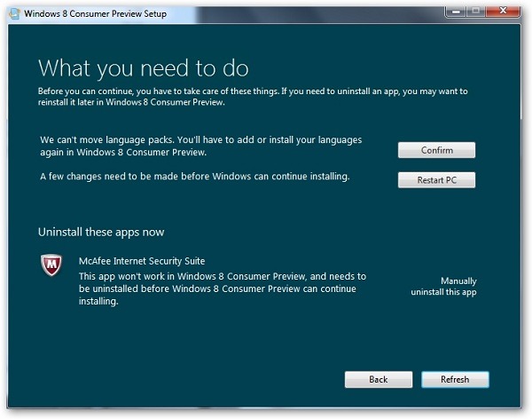
Task: Go back with the Back button
Action: pyautogui.click(x=379, y=379)
